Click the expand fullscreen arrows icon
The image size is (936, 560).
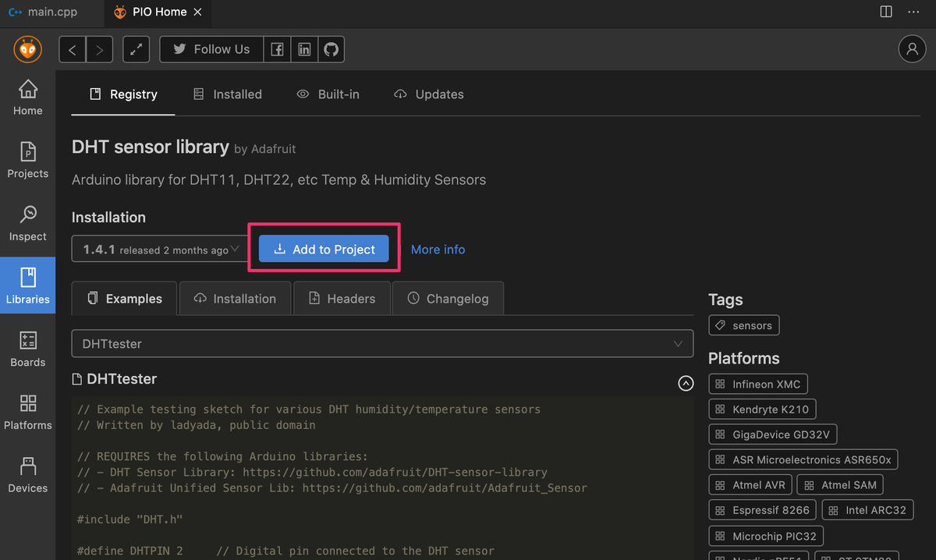[x=136, y=49]
